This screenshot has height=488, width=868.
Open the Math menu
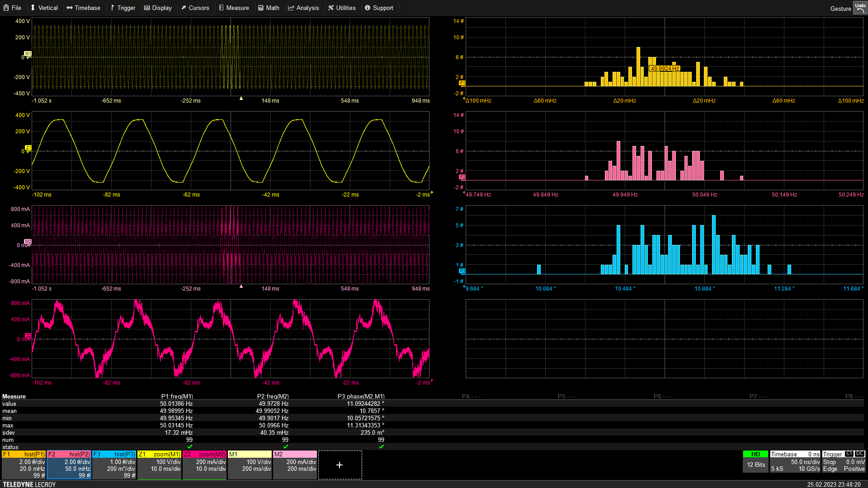[269, 8]
